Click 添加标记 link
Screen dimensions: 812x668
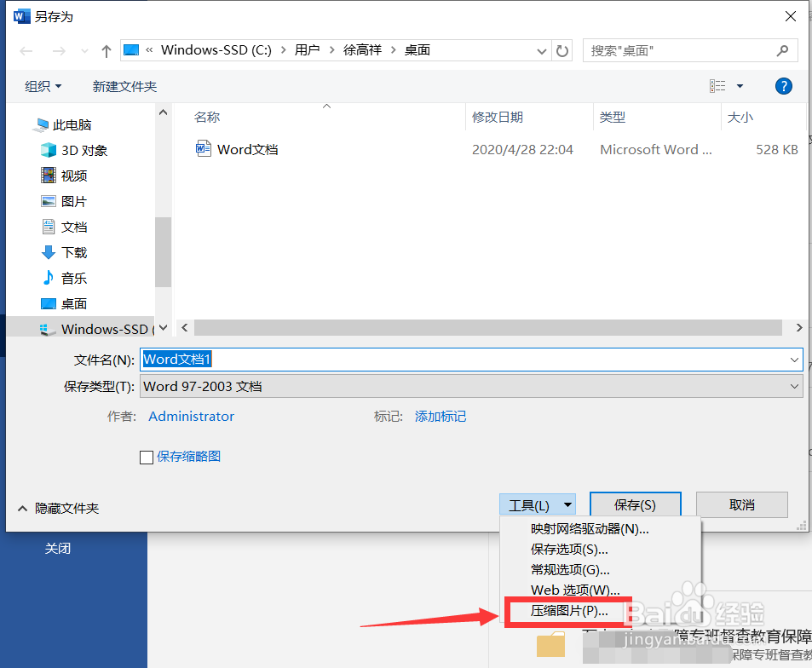point(441,417)
